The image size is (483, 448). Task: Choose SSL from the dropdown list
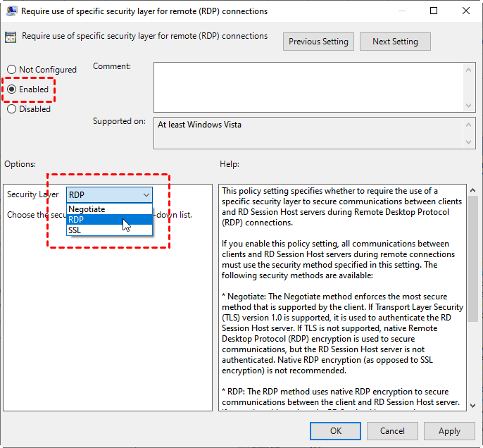pyautogui.click(x=75, y=230)
